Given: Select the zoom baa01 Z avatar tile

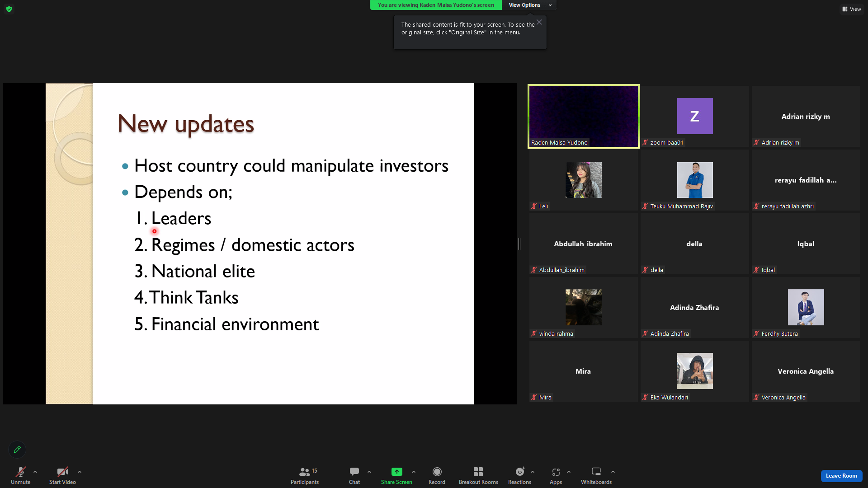Looking at the screenshot, I should [x=694, y=116].
